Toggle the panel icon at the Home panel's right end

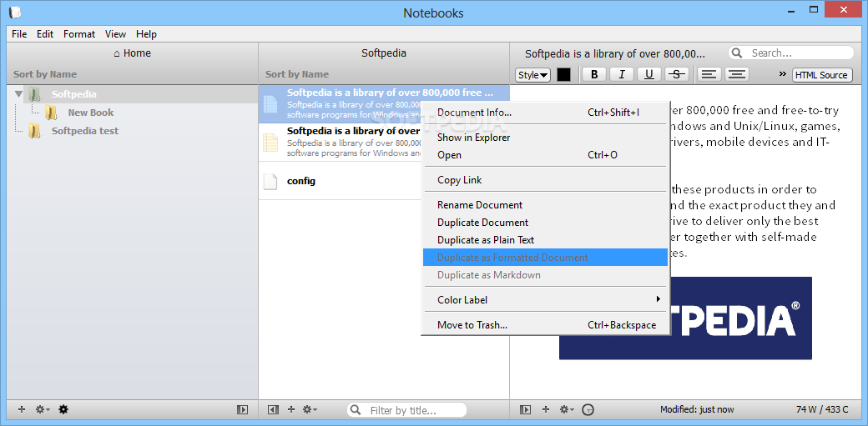(x=242, y=409)
